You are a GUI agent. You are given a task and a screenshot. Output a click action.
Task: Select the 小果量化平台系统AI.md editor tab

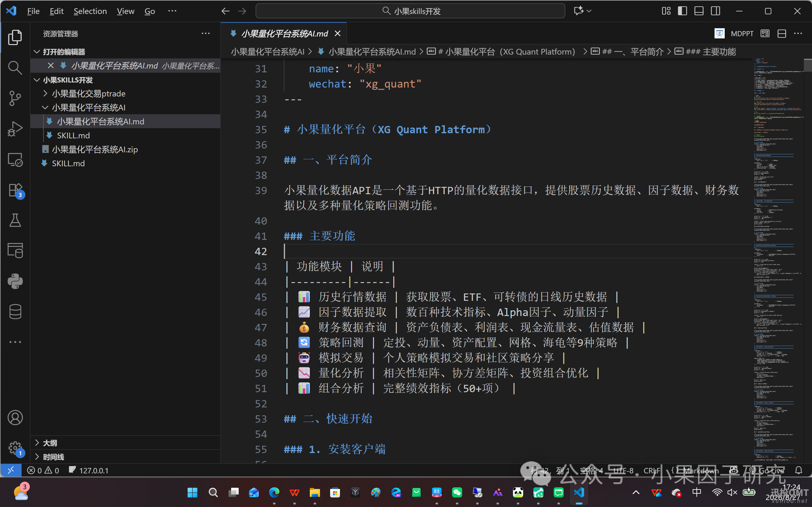click(283, 34)
